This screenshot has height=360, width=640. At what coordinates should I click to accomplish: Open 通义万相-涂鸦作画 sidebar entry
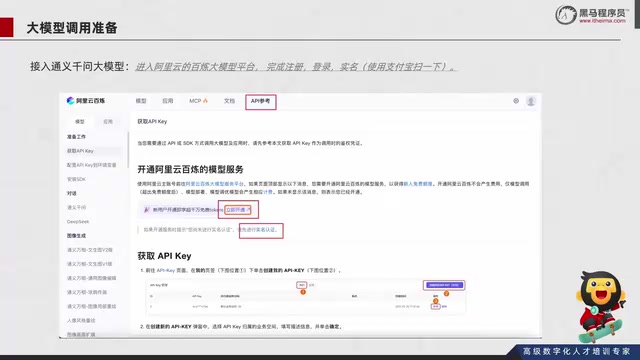pyautogui.click(x=87, y=292)
